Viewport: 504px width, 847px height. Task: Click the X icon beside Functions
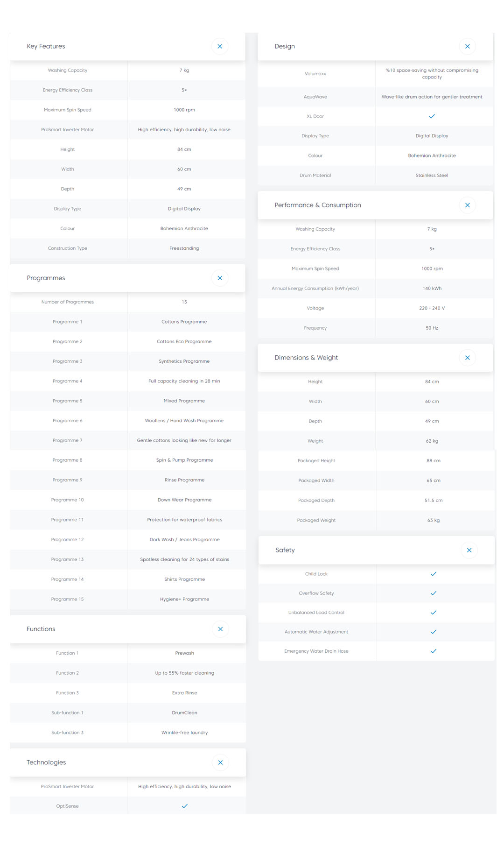(x=220, y=629)
